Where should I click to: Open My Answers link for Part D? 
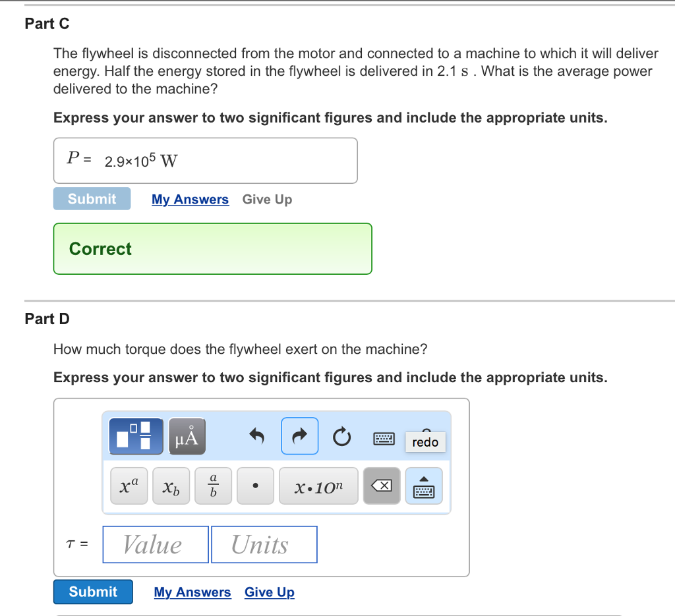[192, 592]
